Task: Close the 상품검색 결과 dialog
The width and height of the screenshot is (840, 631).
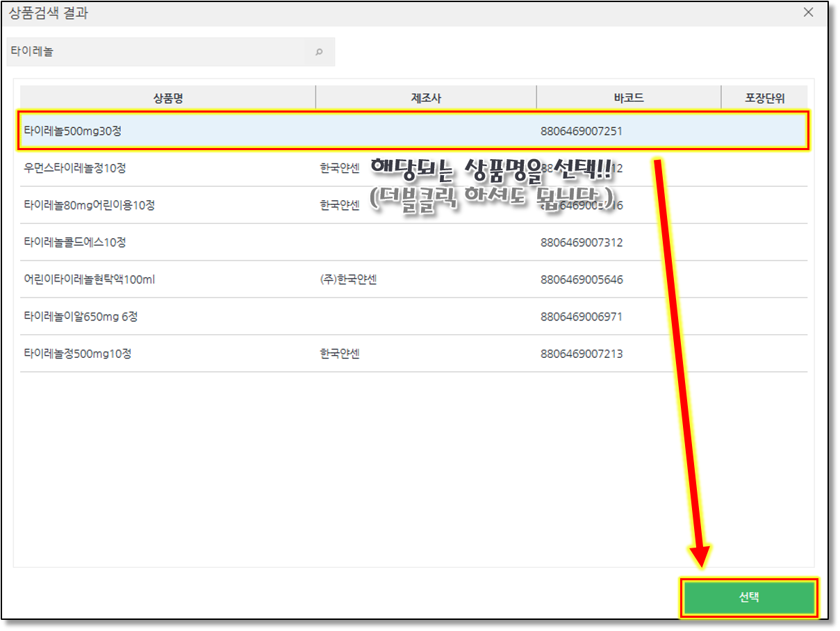Action: point(808,13)
